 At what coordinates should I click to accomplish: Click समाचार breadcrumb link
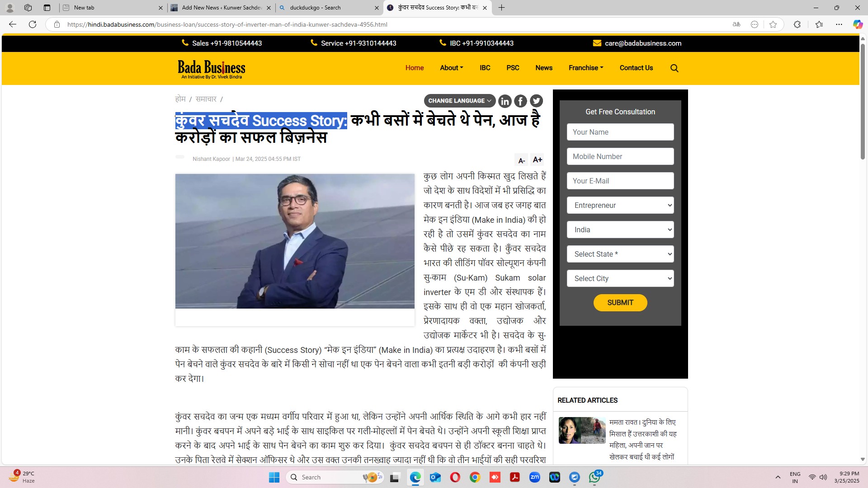(x=206, y=99)
